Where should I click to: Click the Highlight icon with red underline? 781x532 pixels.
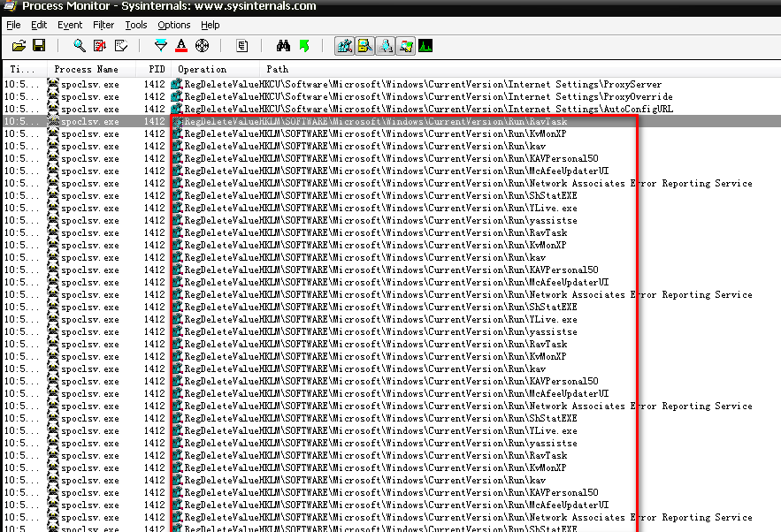point(181,45)
